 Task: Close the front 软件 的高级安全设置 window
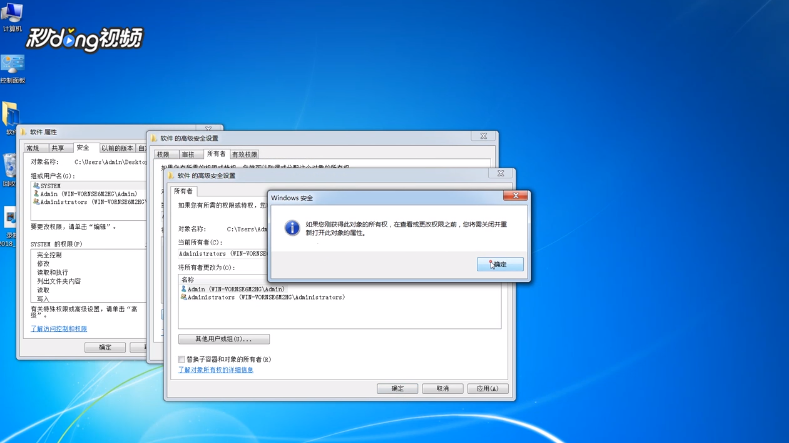pyautogui.click(x=501, y=173)
